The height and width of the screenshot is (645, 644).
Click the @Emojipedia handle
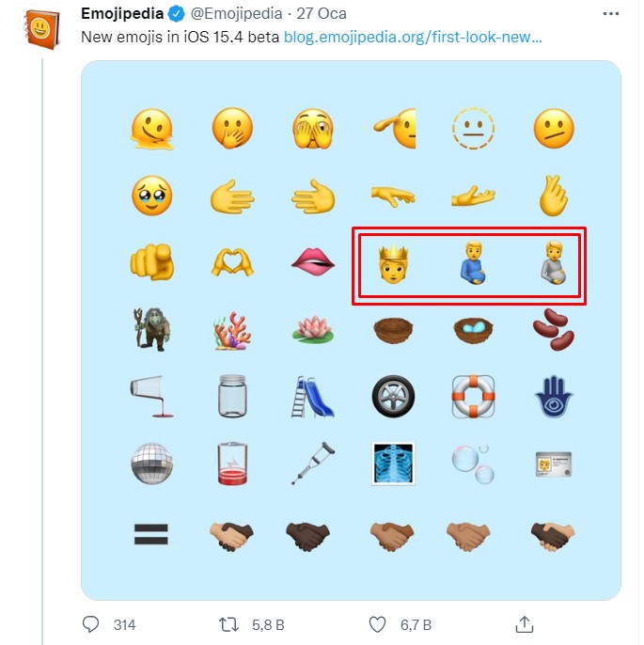[235, 16]
